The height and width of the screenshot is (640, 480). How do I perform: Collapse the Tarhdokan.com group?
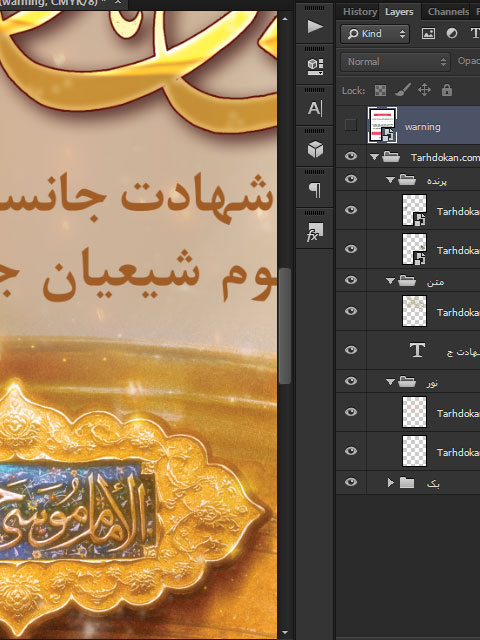pos(374,157)
